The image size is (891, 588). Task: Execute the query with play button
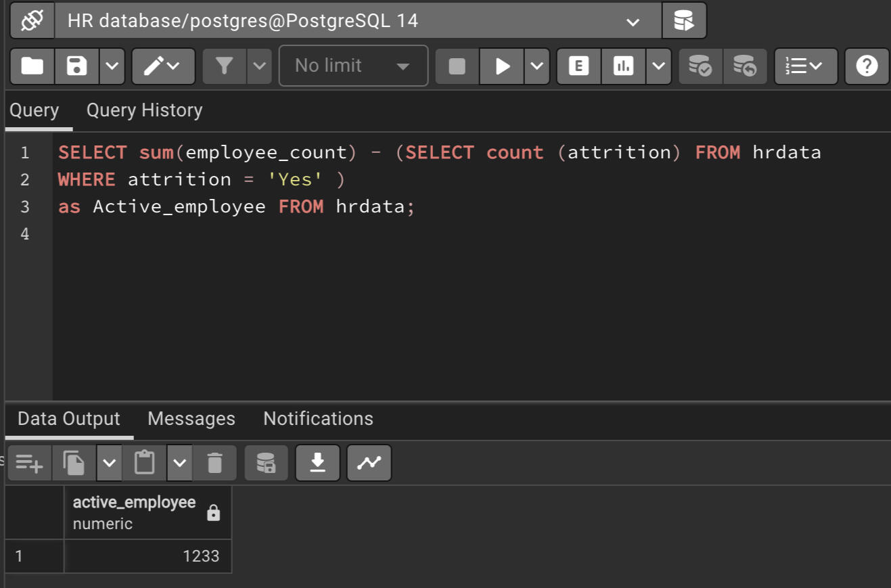coord(502,66)
